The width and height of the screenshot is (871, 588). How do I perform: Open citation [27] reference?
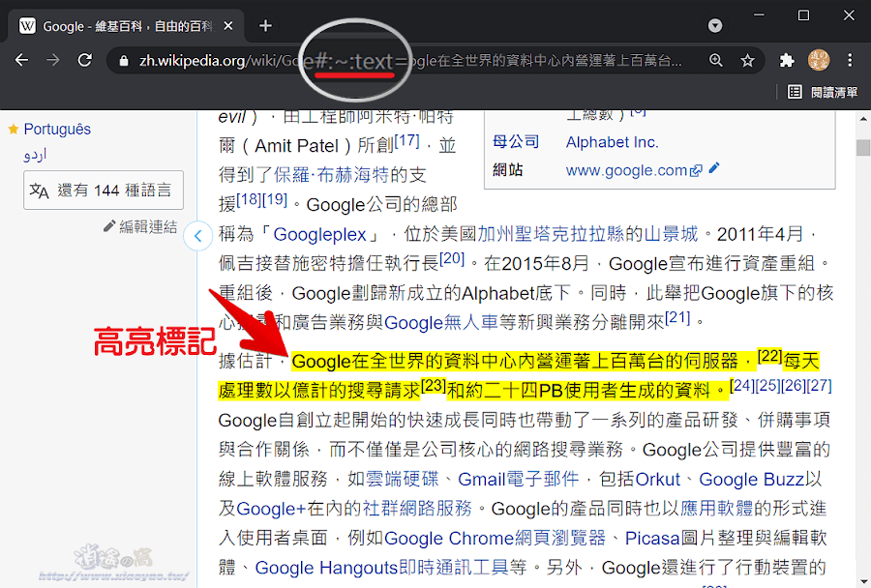pos(819,385)
